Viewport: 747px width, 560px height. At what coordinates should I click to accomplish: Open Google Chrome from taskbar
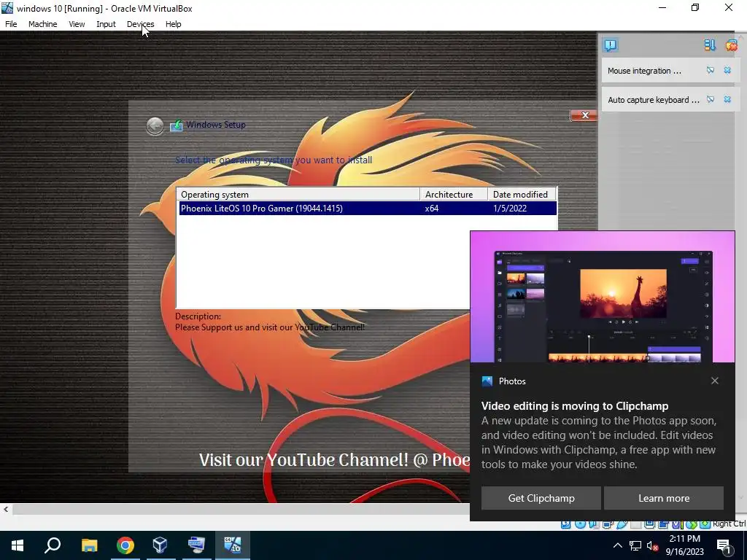click(x=125, y=545)
